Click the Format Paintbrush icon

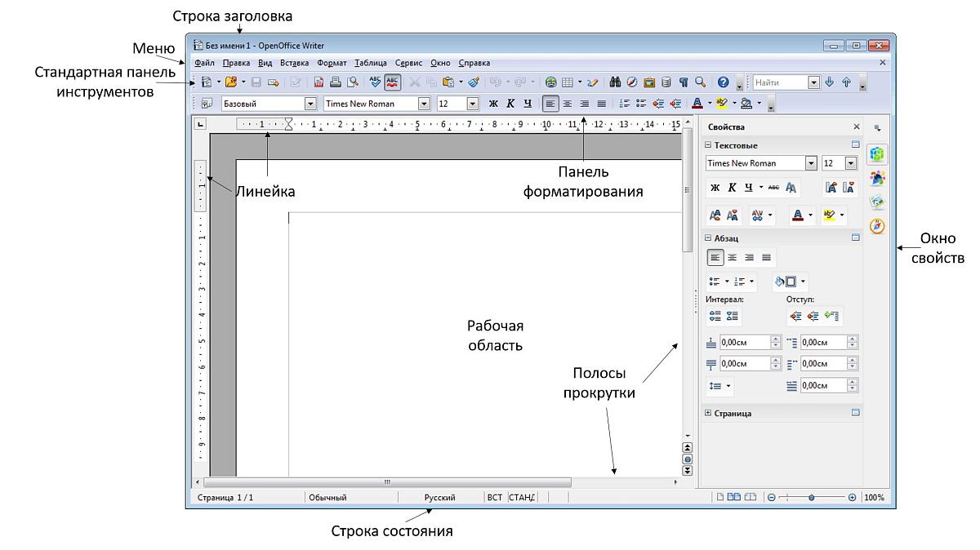coord(473,82)
